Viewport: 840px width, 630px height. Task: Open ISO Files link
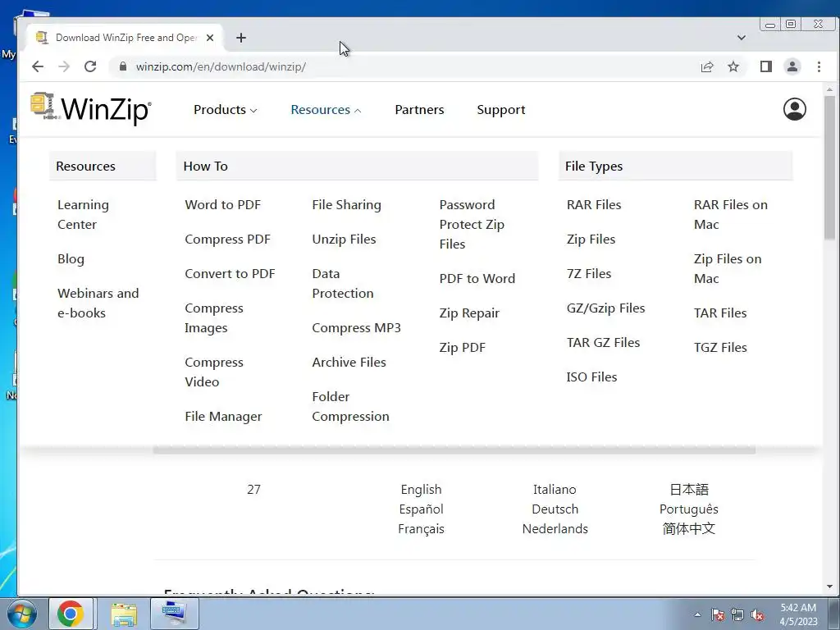pyautogui.click(x=591, y=377)
